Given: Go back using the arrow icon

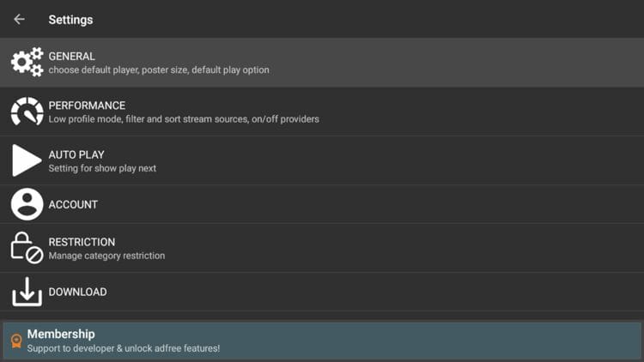Looking at the screenshot, I should click(x=19, y=19).
